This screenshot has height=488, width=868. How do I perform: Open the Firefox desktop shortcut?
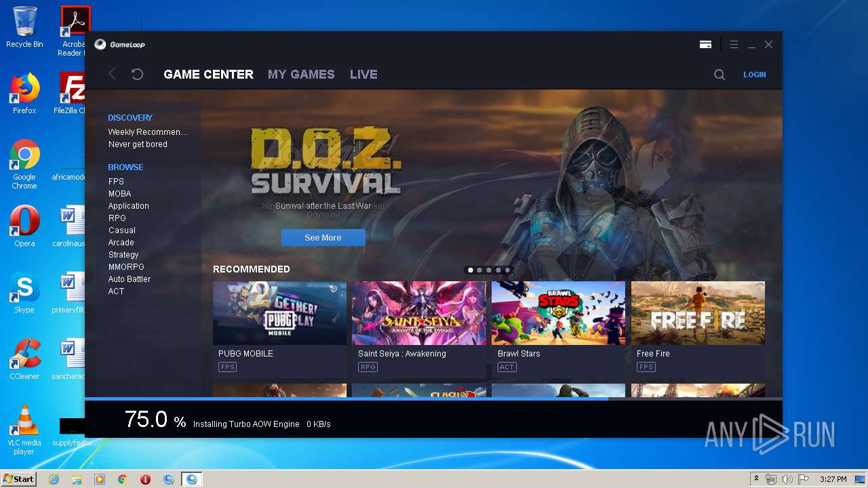point(24,93)
